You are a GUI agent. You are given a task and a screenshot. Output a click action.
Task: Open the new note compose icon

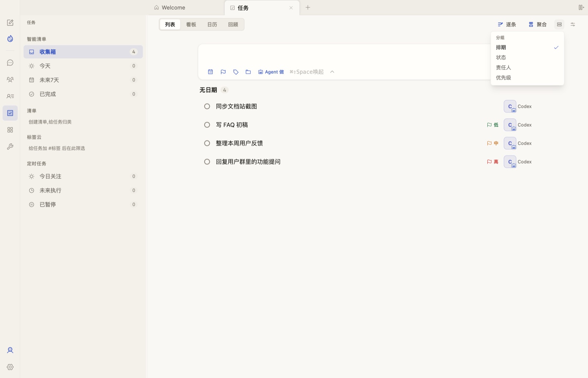coord(10,23)
